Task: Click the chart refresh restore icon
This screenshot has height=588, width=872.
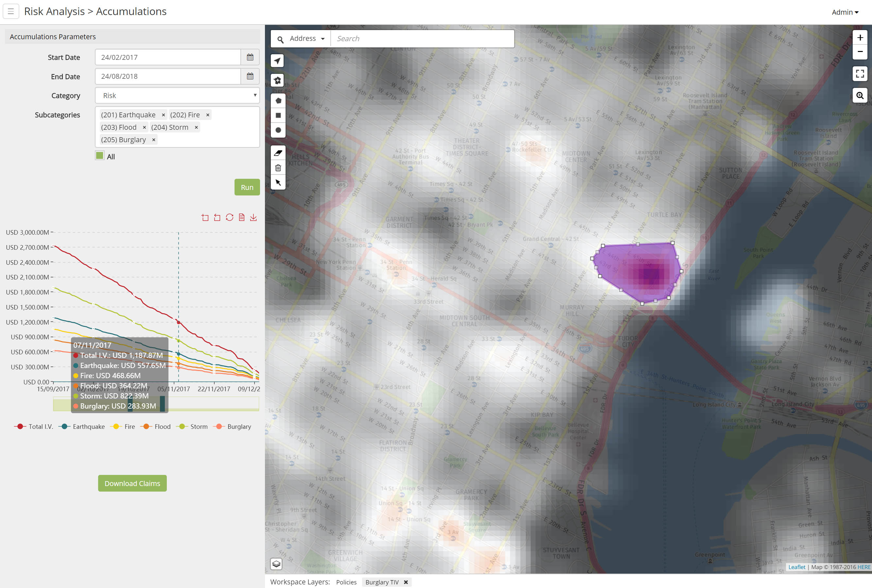Action: (230, 217)
